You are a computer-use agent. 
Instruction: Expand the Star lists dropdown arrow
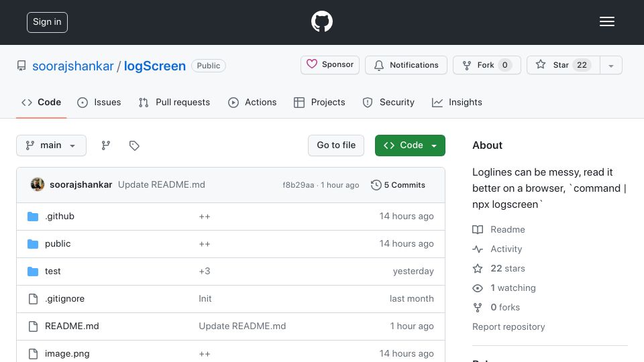610,65
